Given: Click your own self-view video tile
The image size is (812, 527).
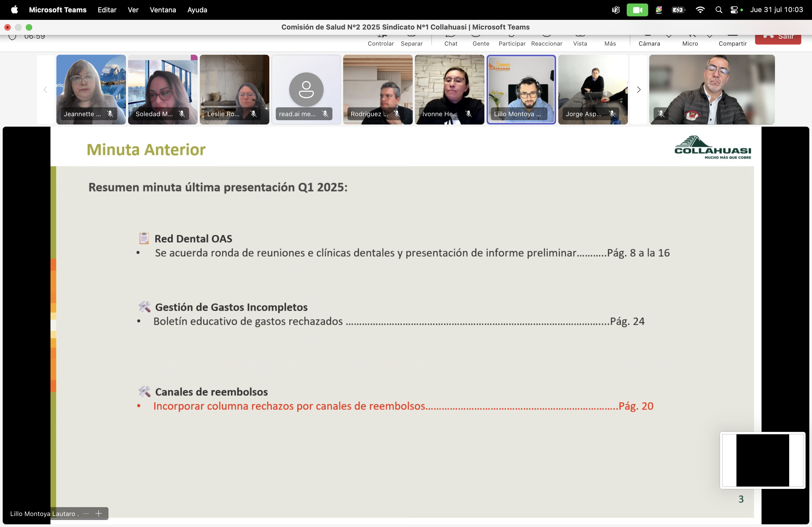Looking at the screenshot, I should coord(712,90).
